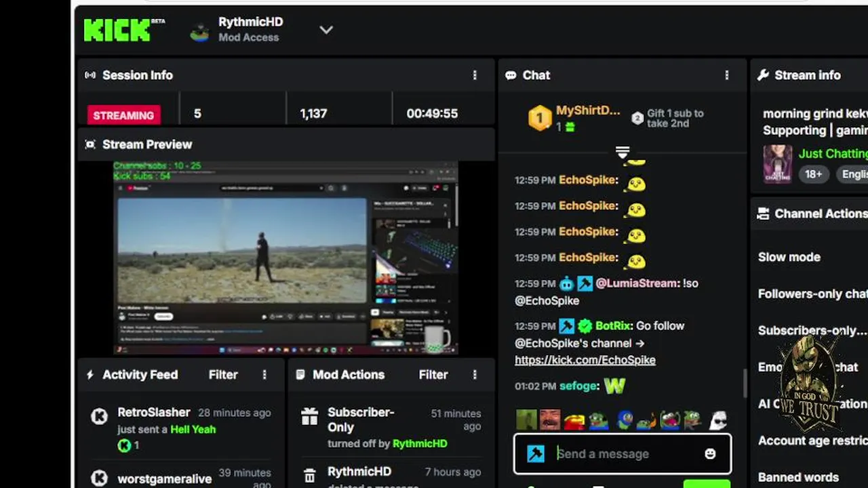Open the Activity Feed Filter
This screenshot has width=868, height=488.
[223, 375]
